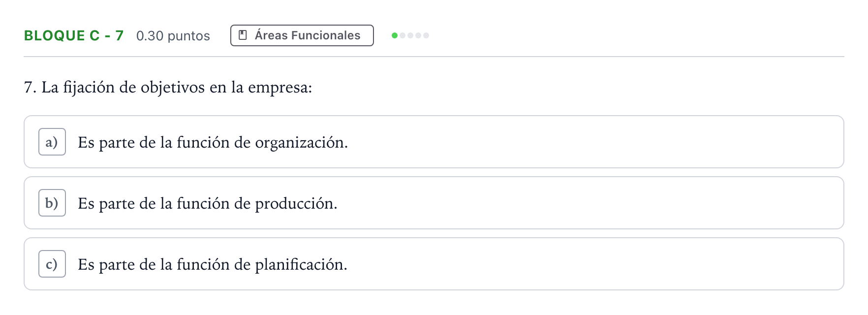This screenshot has width=868, height=315.
Task: Click the last gray difficulty dot
Action: tap(426, 35)
